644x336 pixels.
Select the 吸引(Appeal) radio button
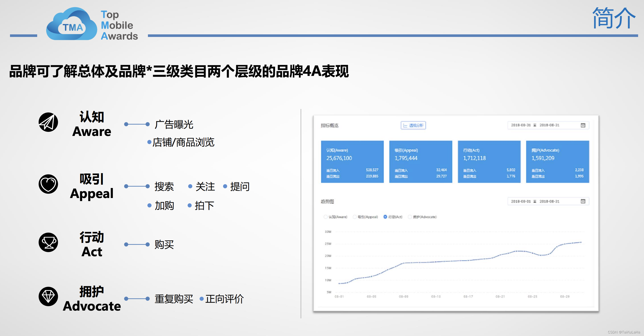coord(355,217)
